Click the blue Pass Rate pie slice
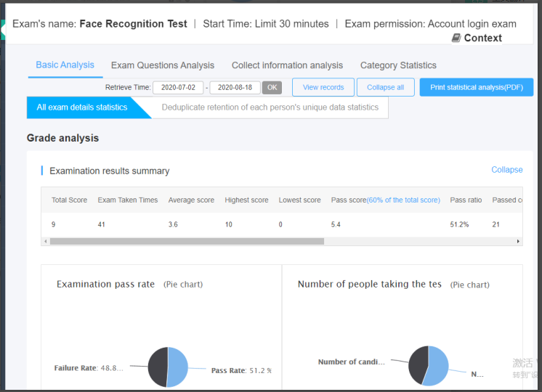 [179, 367]
